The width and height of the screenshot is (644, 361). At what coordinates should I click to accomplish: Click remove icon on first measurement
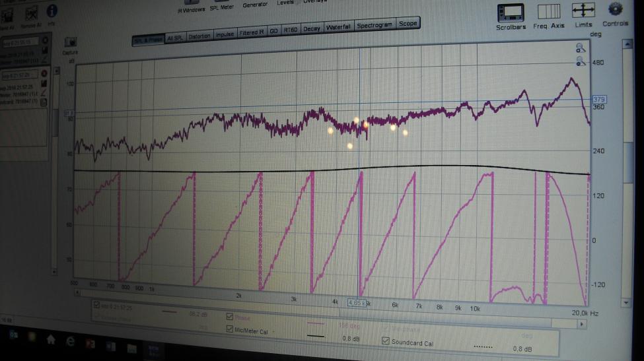[45, 40]
